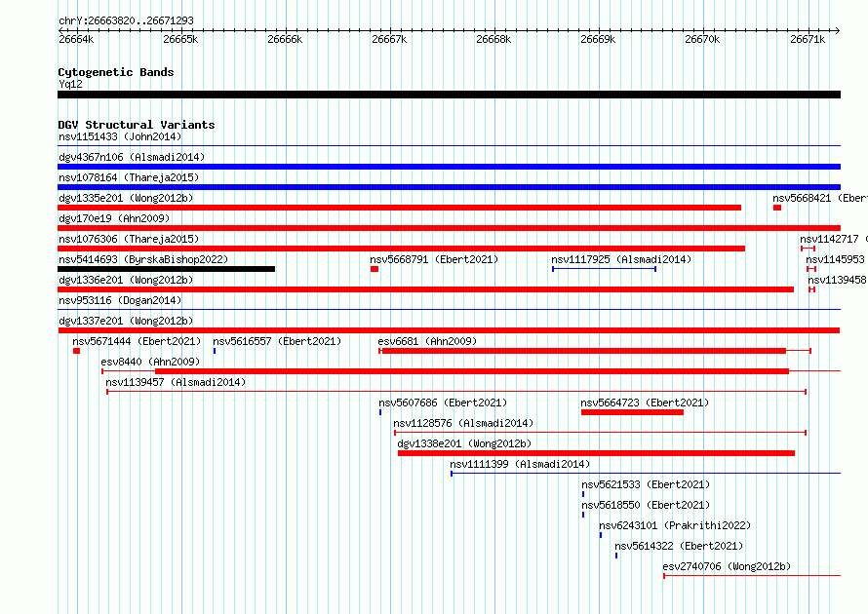The image size is (868, 614).
Task: Click nsv5671444 (Ebert2021) label
Action: coord(137,341)
